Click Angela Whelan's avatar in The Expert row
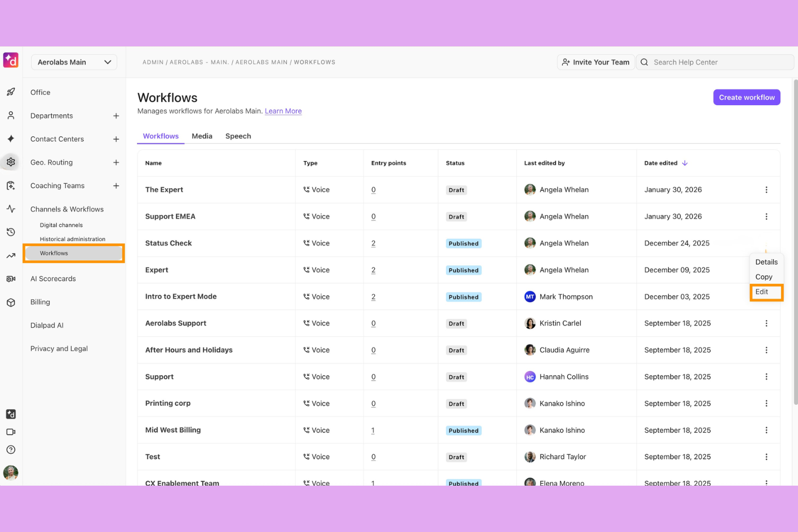Viewport: 798px width, 532px height. tap(530, 190)
